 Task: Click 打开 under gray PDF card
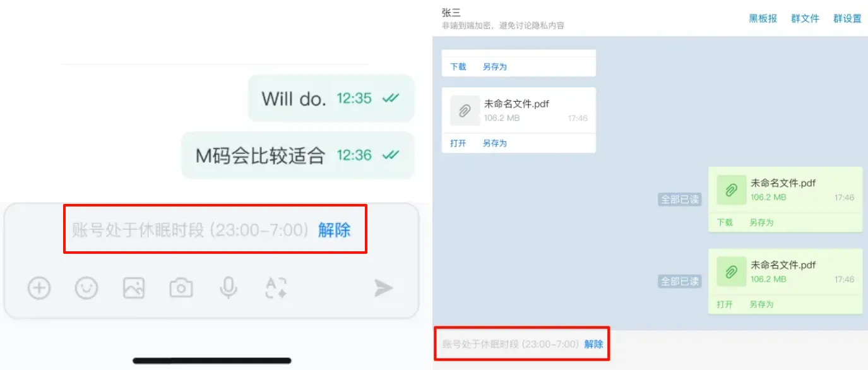click(x=458, y=143)
